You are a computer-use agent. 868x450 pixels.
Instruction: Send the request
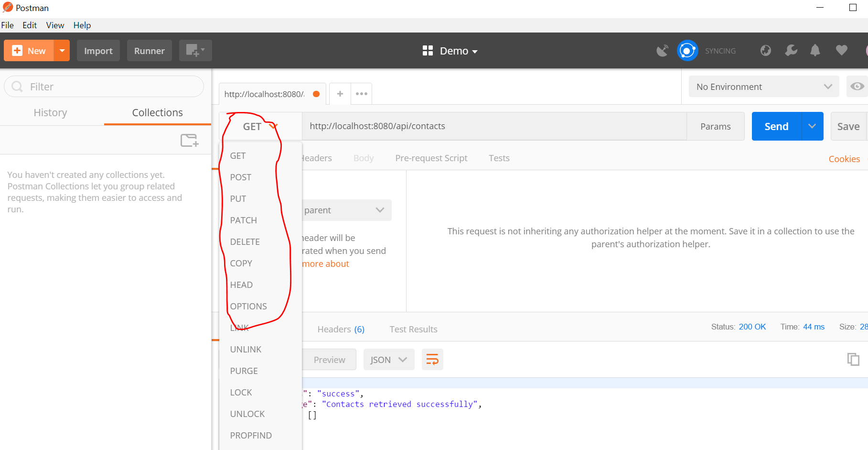click(777, 126)
